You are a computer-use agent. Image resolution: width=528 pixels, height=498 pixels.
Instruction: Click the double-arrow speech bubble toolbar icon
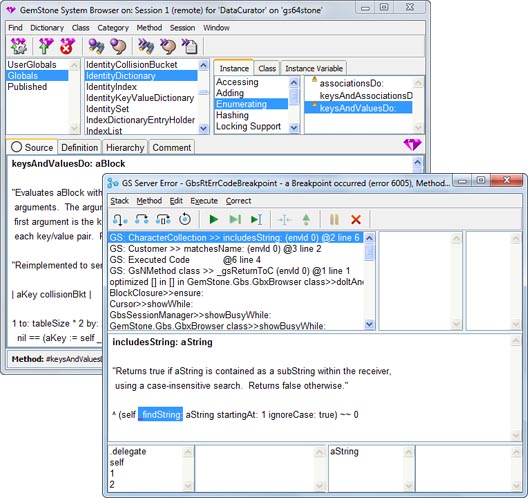click(x=168, y=46)
